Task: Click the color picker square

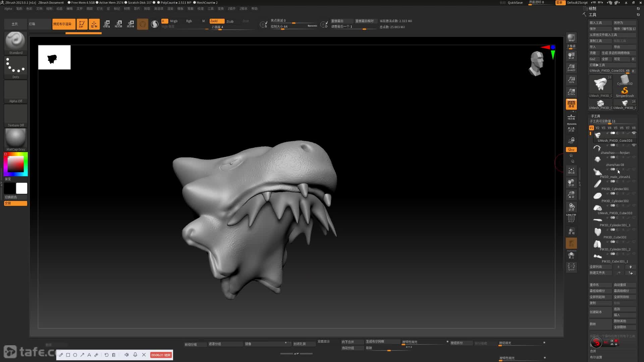Action: click(16, 164)
